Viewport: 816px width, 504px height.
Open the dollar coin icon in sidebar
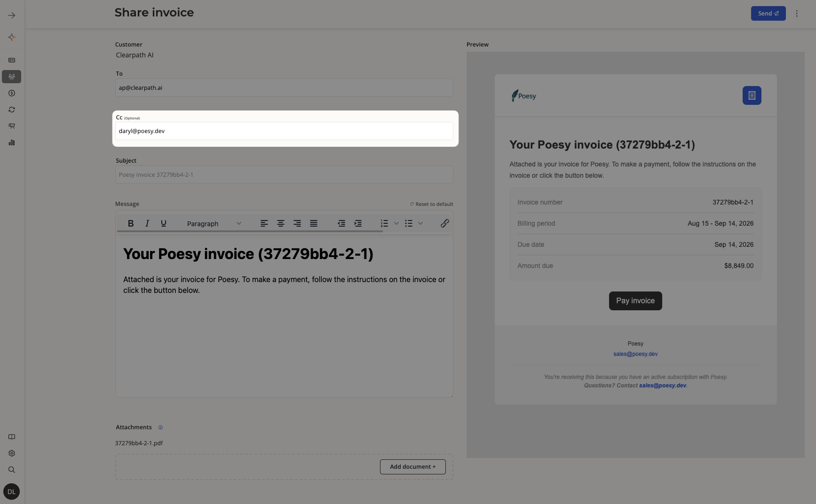tap(12, 93)
